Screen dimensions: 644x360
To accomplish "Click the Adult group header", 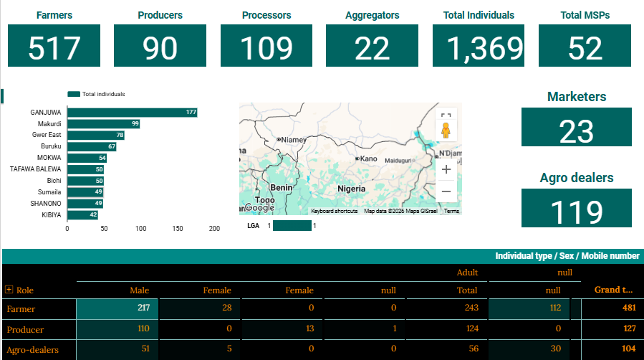I will tap(467, 273).
